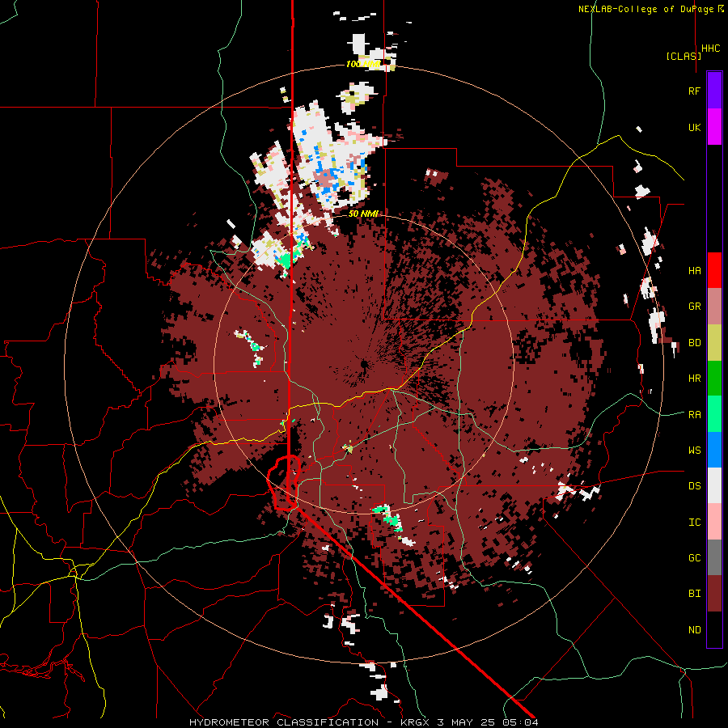Viewport: 728px width, 728px height.
Task: Select the IC pink legend swatch
Action: [714, 522]
